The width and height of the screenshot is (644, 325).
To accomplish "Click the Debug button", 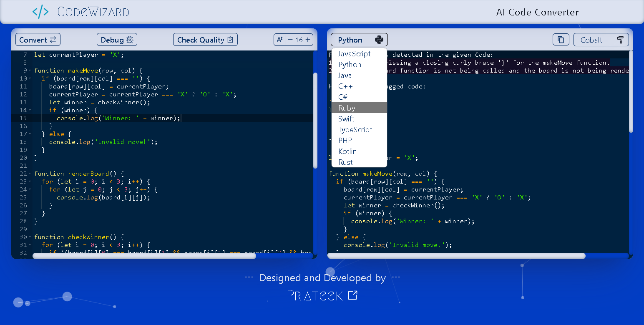I will 117,40.
